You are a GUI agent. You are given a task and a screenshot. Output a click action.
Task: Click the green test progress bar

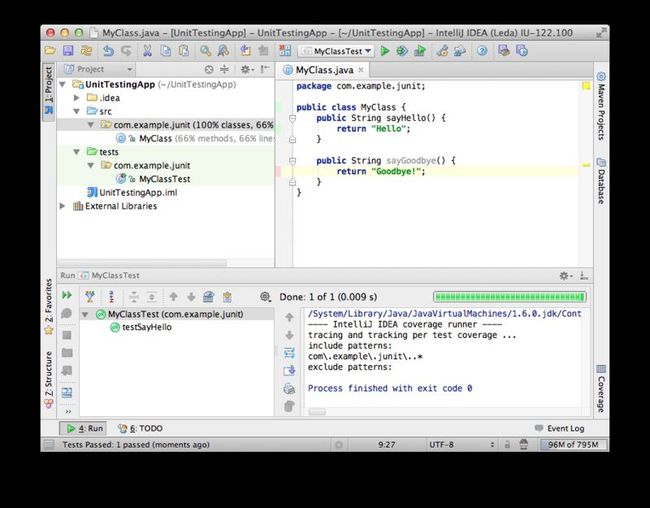pos(509,297)
